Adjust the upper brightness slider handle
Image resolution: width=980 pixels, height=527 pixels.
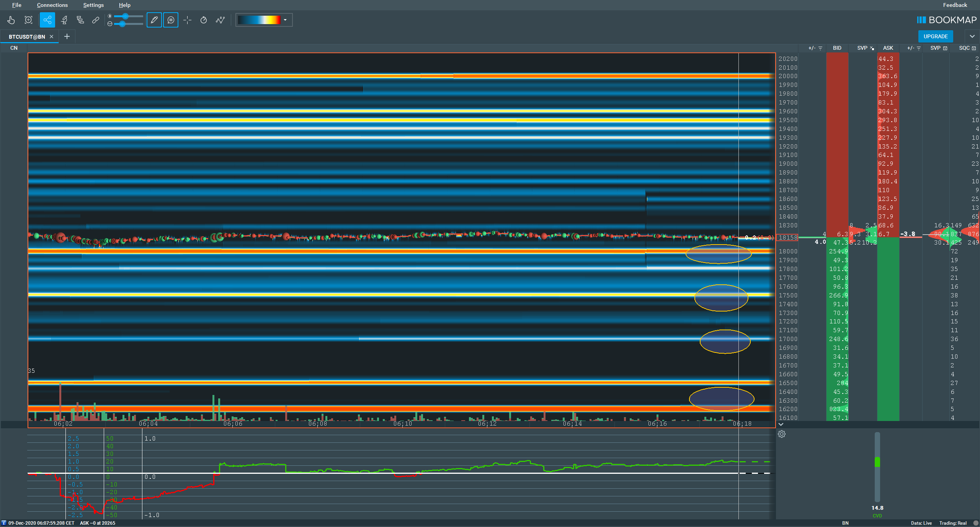click(x=126, y=16)
